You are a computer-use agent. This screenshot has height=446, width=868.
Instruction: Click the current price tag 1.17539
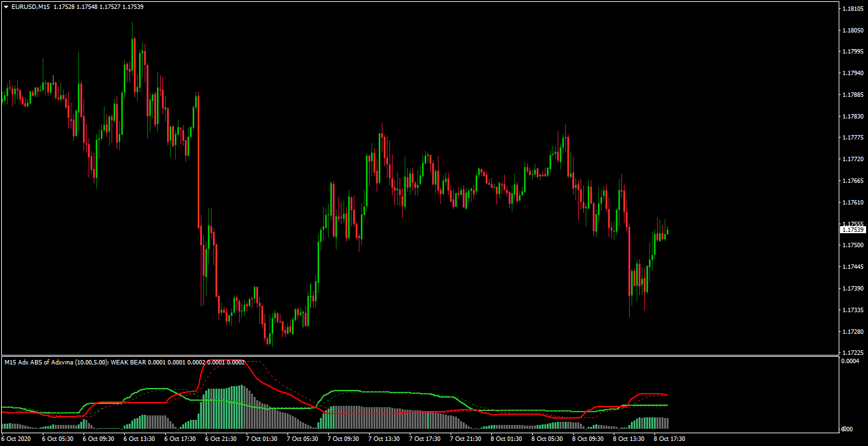click(853, 229)
